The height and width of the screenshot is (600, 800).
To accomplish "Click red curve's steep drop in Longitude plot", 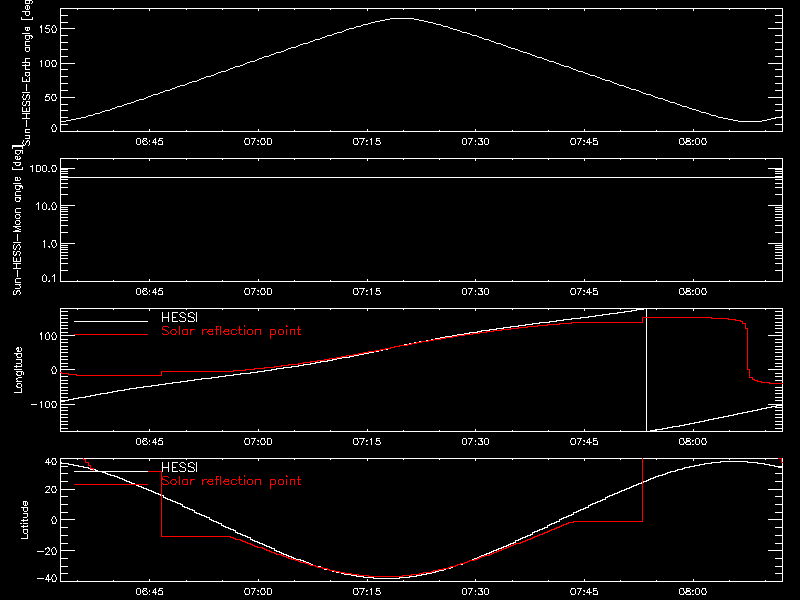I will tap(747, 349).
